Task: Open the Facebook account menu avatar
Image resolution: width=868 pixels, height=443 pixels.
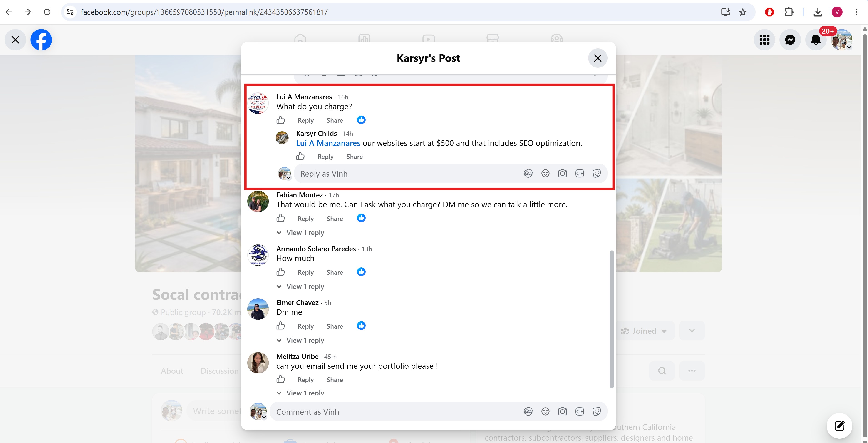Action: 842,40
